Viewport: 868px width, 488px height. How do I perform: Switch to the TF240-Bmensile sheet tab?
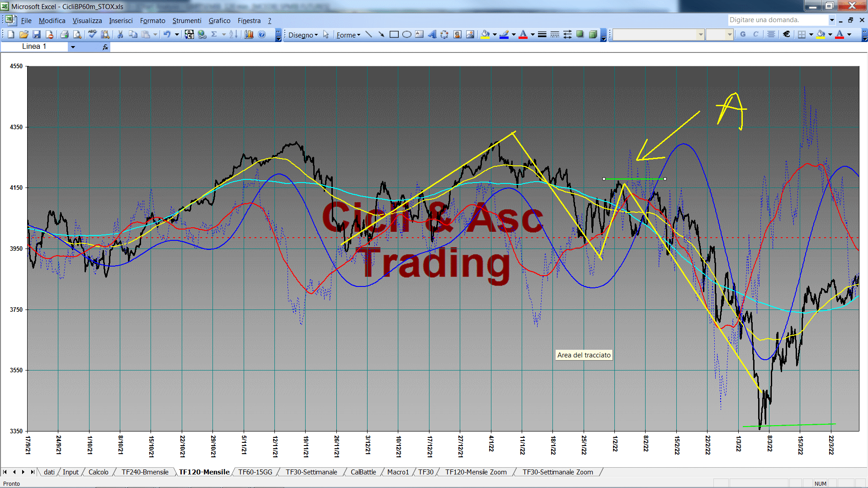[145, 472]
